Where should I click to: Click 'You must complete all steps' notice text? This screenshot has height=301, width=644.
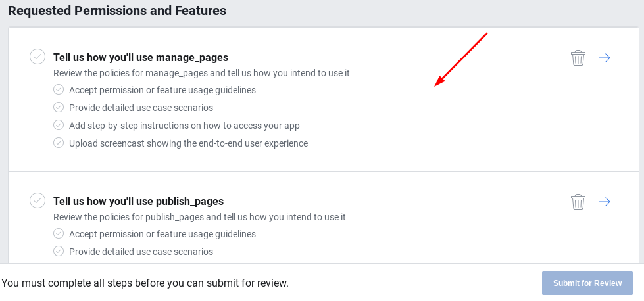[x=145, y=283]
